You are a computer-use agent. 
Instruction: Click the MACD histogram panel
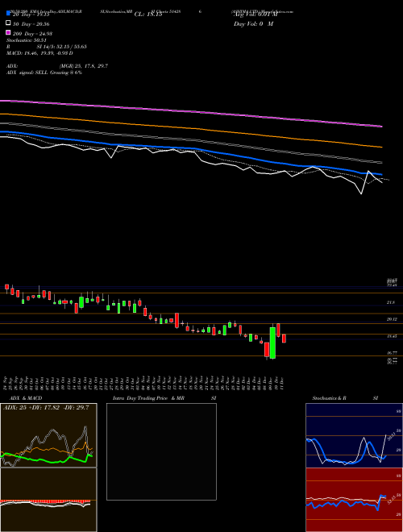click(x=48, y=500)
